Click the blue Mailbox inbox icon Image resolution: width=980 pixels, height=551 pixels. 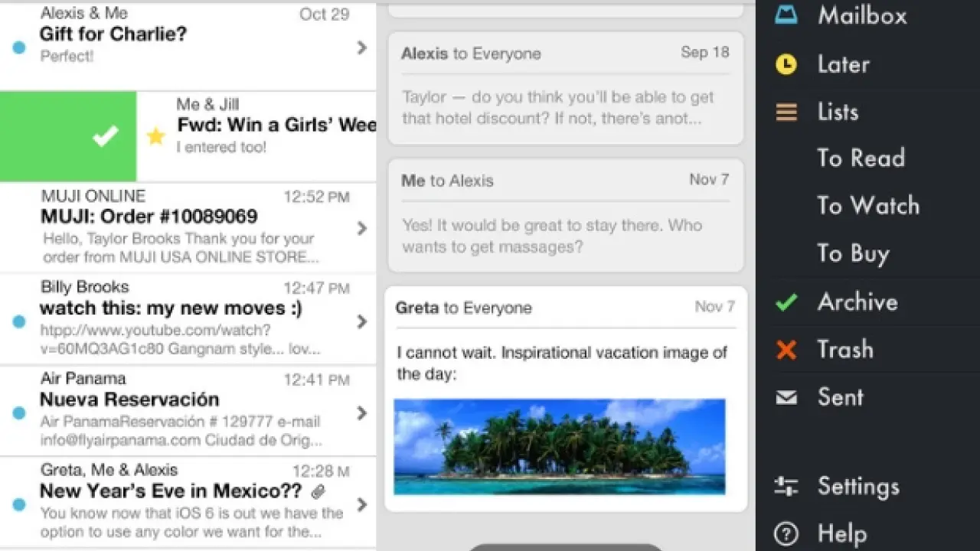[x=786, y=15]
